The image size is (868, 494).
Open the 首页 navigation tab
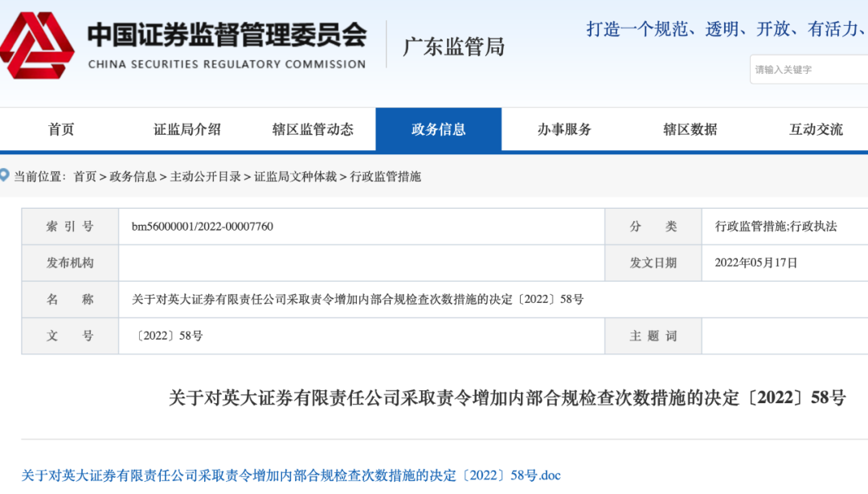click(61, 129)
